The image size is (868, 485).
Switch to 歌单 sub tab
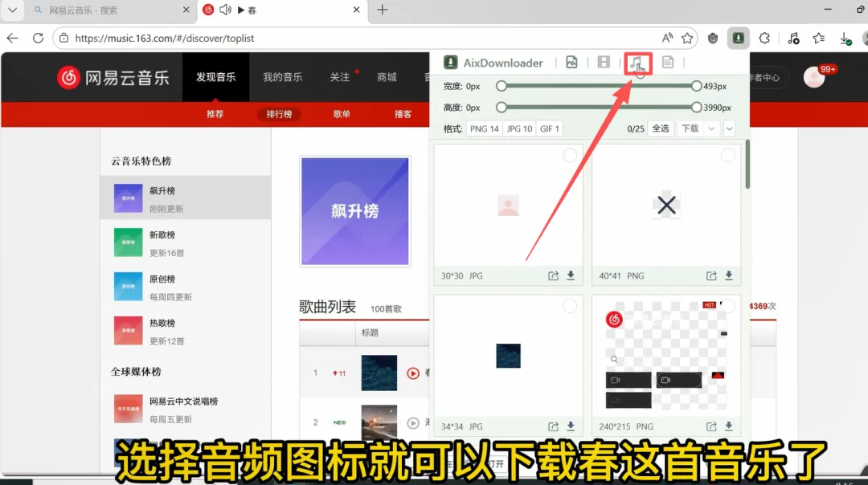pyautogui.click(x=342, y=114)
